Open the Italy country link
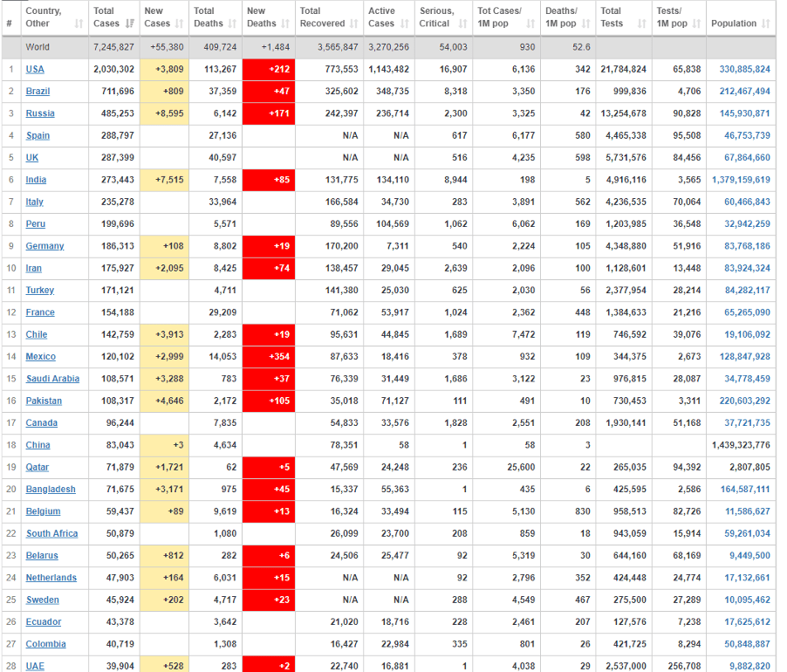Image resolution: width=787 pixels, height=672 pixels. (x=35, y=202)
